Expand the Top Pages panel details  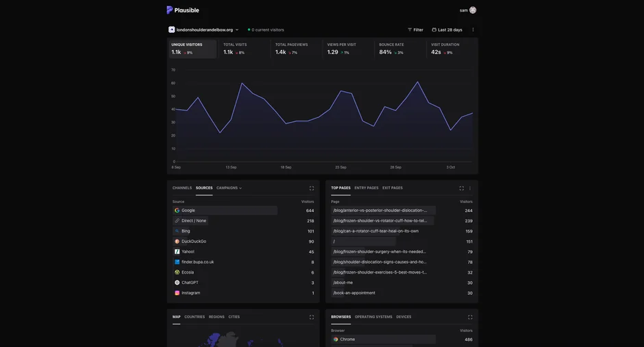[462, 189]
